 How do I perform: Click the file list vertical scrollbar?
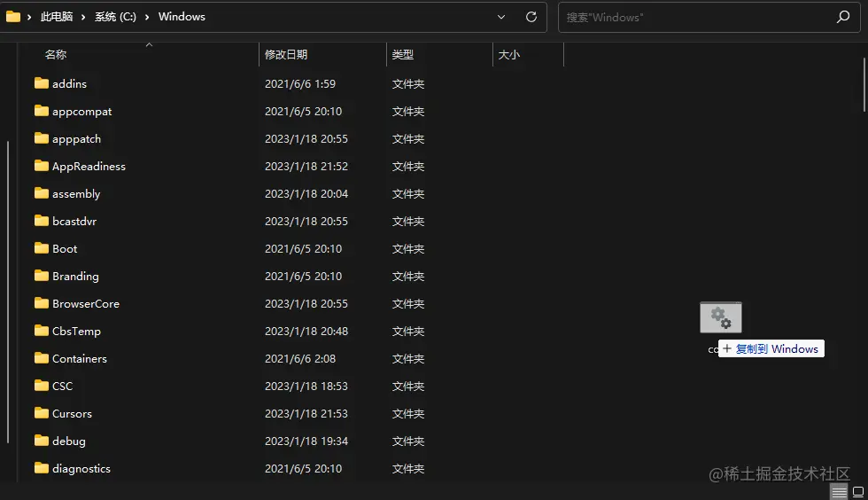864,84
